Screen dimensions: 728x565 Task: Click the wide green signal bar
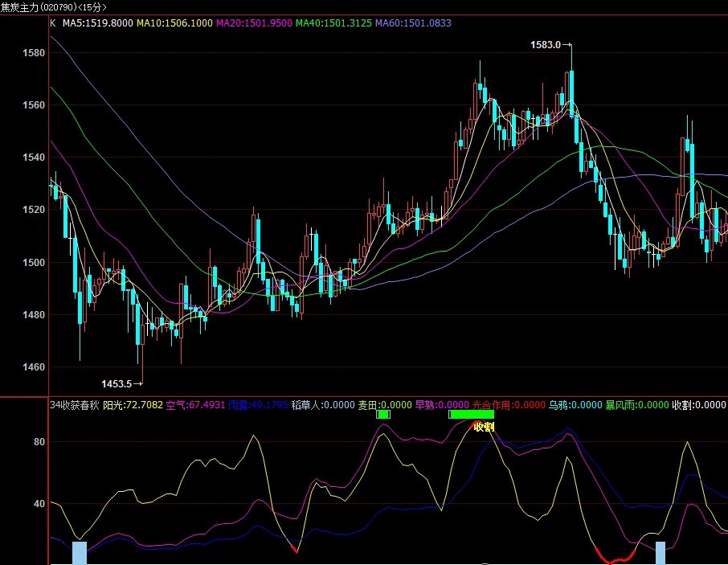click(471, 414)
